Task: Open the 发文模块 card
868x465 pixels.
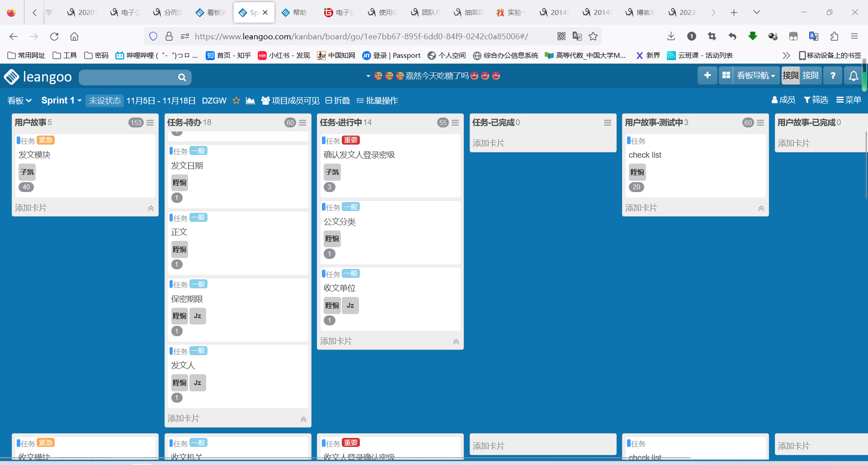Action: tap(85, 165)
